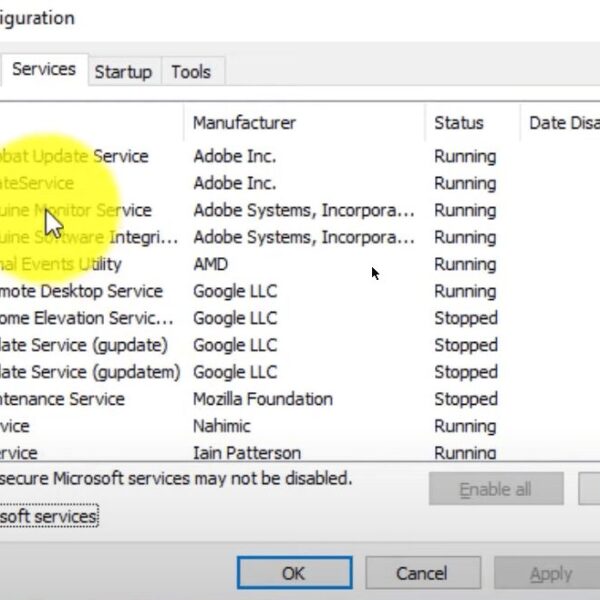Click the Cancel button
The height and width of the screenshot is (600, 600).
[x=422, y=573]
